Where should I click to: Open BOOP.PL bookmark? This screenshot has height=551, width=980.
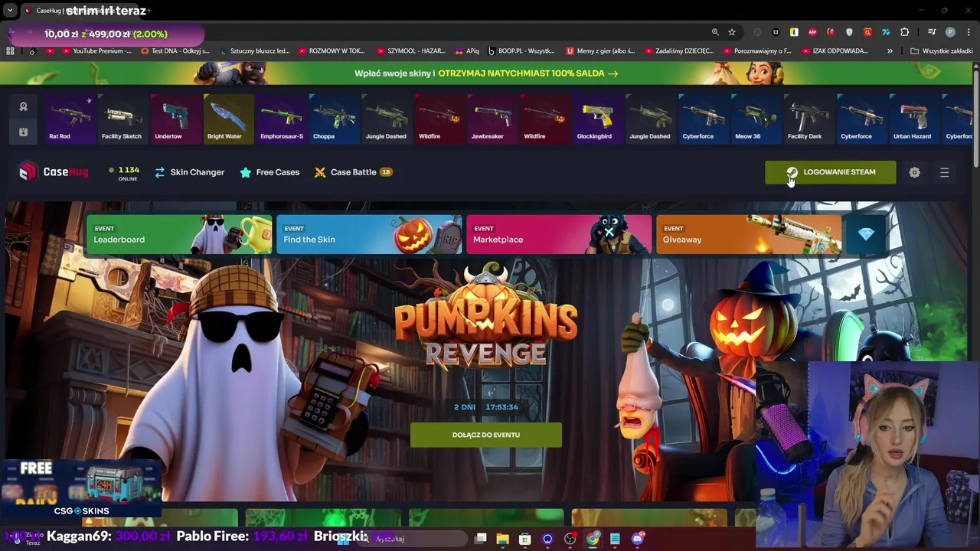521,51
